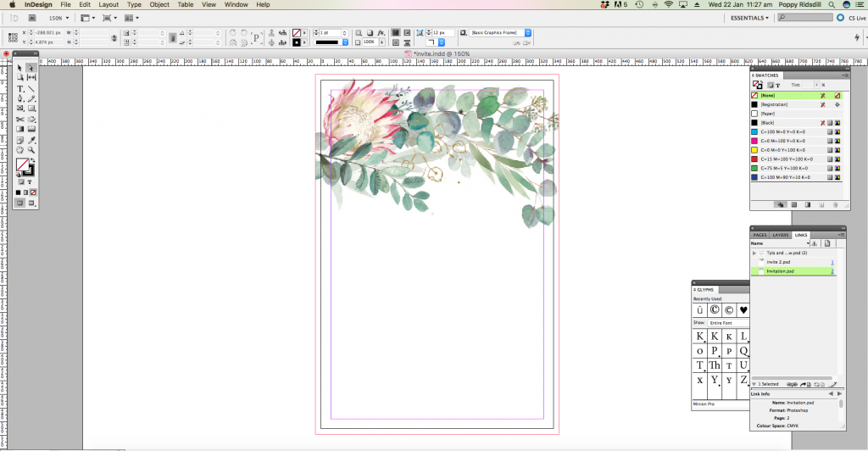Select the Pen tool

(x=20, y=98)
